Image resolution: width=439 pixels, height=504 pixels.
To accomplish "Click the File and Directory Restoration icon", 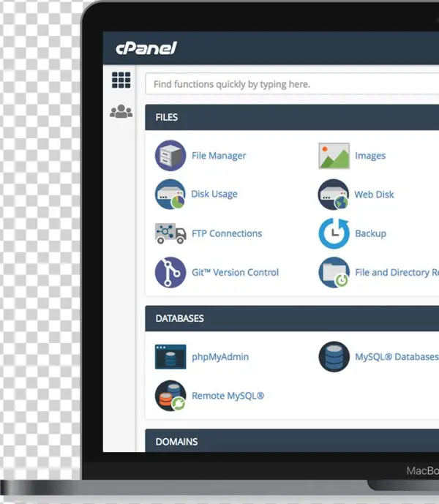I will pyautogui.click(x=334, y=272).
